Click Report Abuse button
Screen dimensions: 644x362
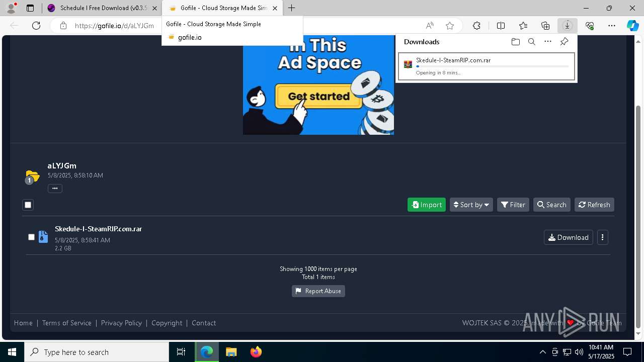point(318,291)
